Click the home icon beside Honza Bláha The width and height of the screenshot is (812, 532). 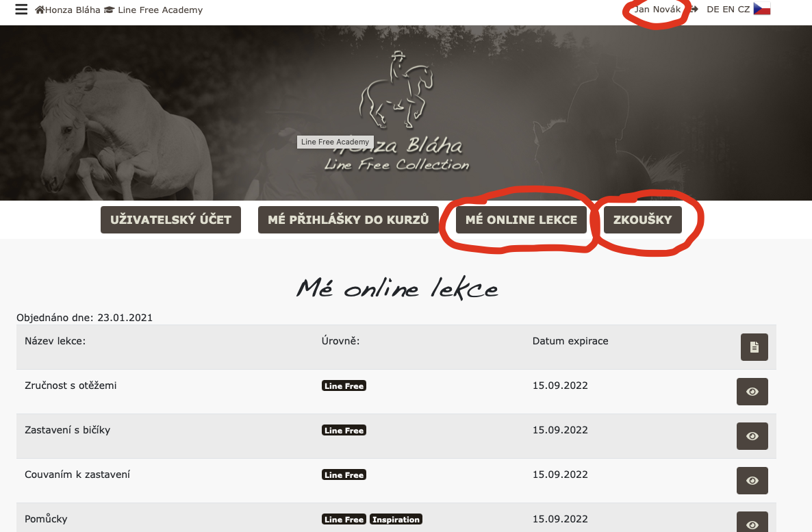(40, 10)
